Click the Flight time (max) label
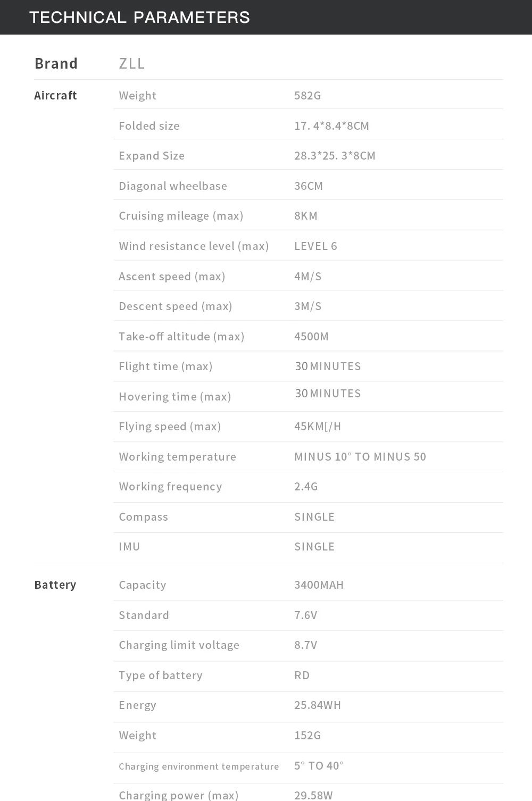The width and height of the screenshot is (532, 801). 165,366
